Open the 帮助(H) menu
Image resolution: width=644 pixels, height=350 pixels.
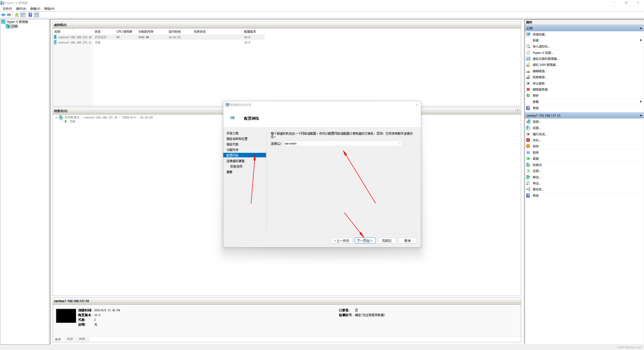[x=49, y=9]
